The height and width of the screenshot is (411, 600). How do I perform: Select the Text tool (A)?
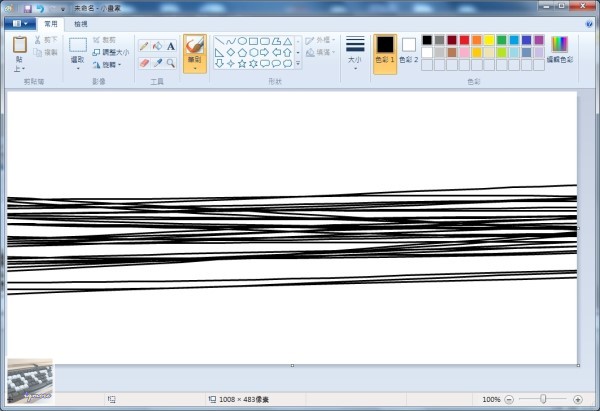click(x=171, y=46)
